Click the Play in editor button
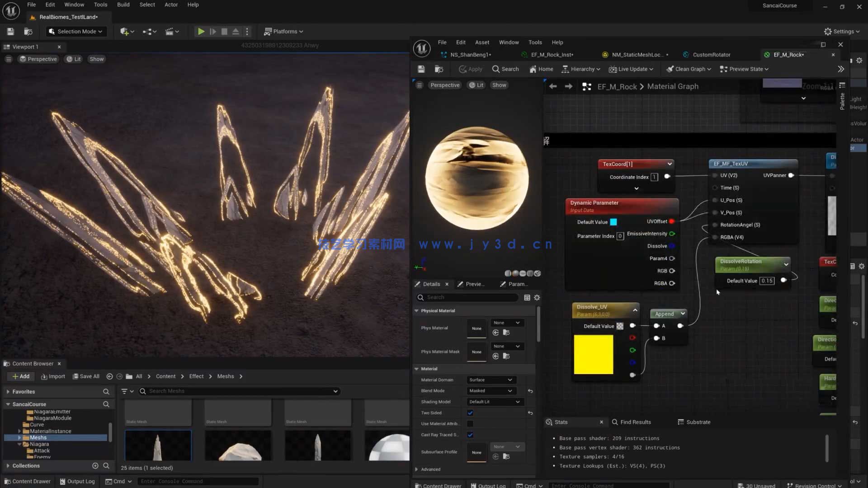Image resolution: width=868 pixels, height=488 pixels. pyautogui.click(x=201, y=32)
